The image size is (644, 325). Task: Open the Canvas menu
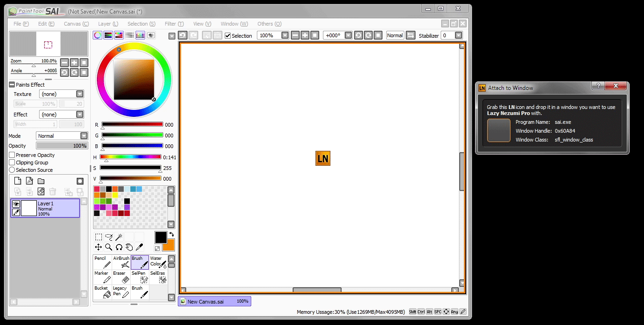pyautogui.click(x=76, y=24)
